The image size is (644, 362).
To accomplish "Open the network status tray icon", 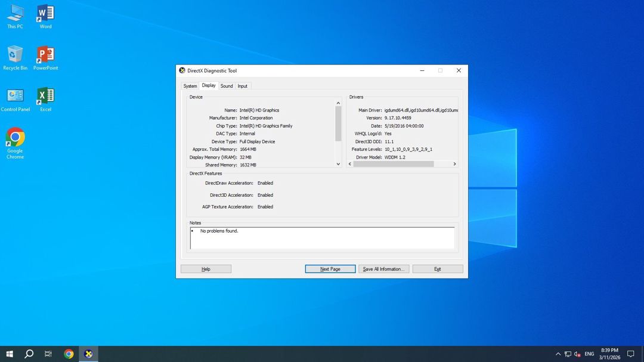I will tap(568, 354).
